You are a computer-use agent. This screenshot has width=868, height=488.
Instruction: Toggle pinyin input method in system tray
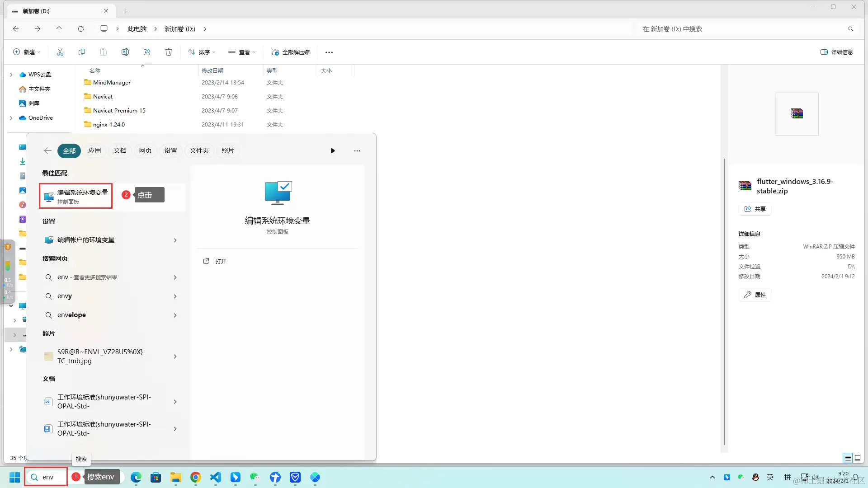pyautogui.click(x=787, y=477)
